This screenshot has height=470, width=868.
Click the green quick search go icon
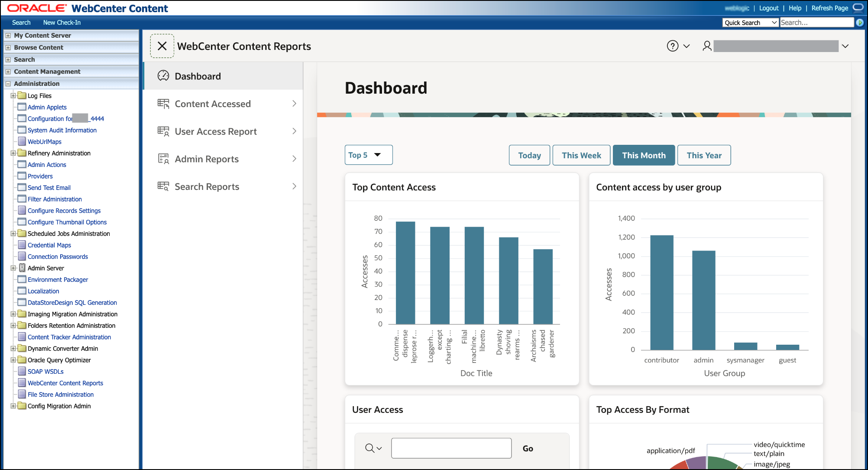tap(860, 23)
